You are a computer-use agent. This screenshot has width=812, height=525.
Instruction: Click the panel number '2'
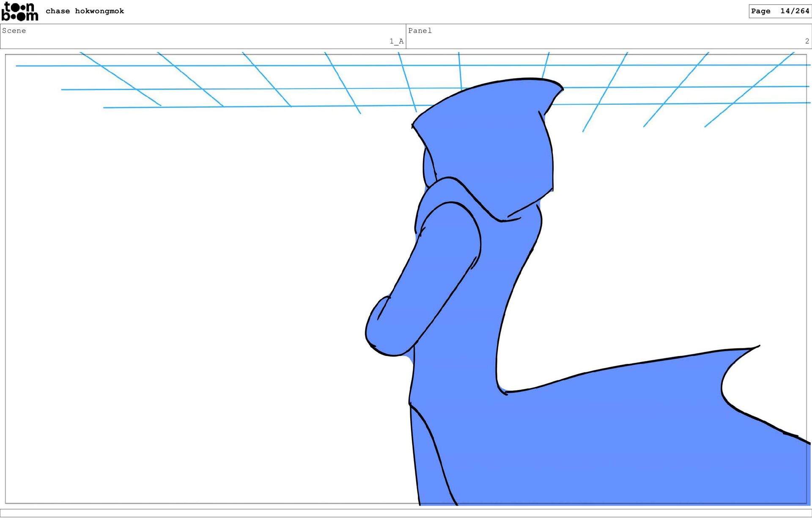coord(807,41)
